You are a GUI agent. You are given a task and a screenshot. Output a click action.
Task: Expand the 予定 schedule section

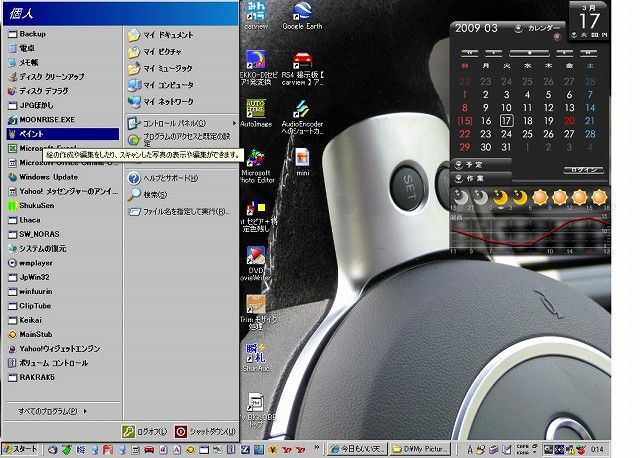[x=458, y=165]
